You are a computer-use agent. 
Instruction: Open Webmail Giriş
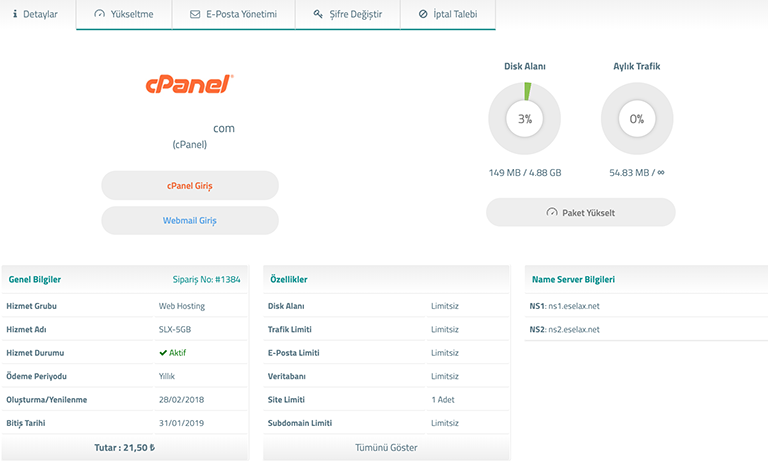pyautogui.click(x=190, y=220)
